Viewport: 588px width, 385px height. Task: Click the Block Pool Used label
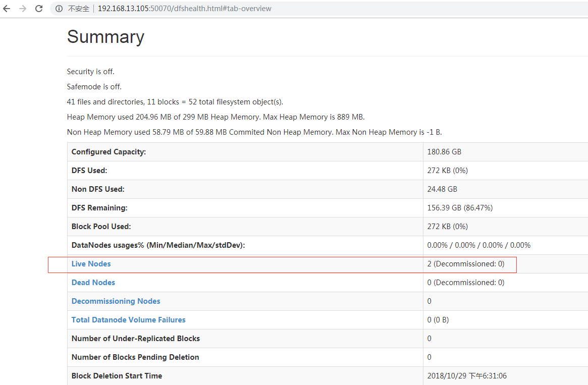click(x=101, y=227)
